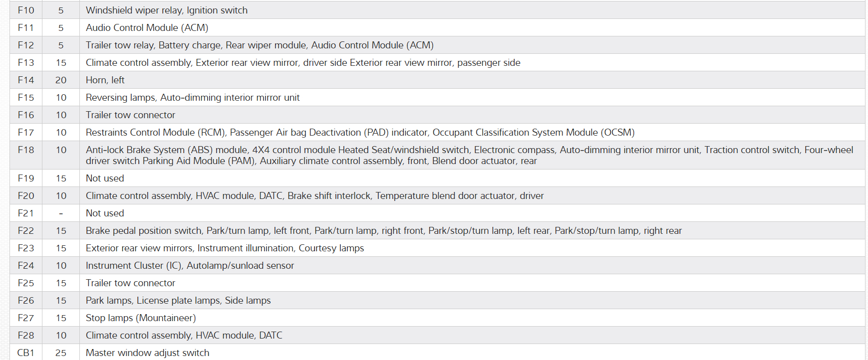Click 'Trailer tow connector' in the F25 row

[x=130, y=283]
